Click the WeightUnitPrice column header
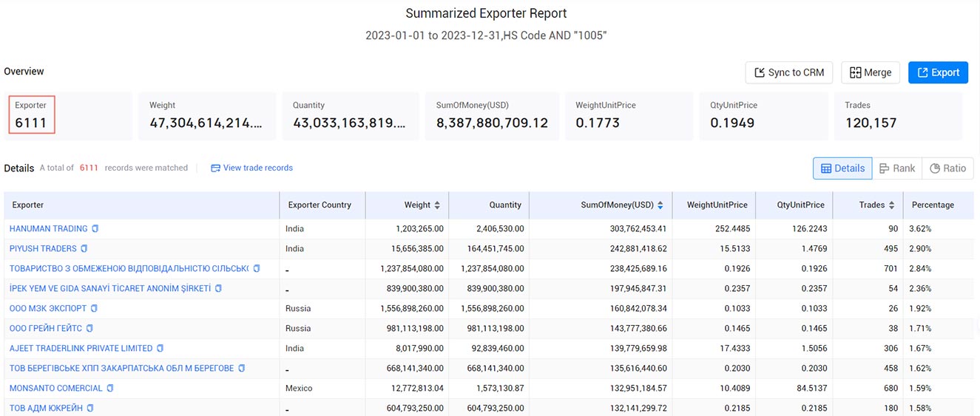Viewport: 980px width, 416px height. click(x=714, y=205)
